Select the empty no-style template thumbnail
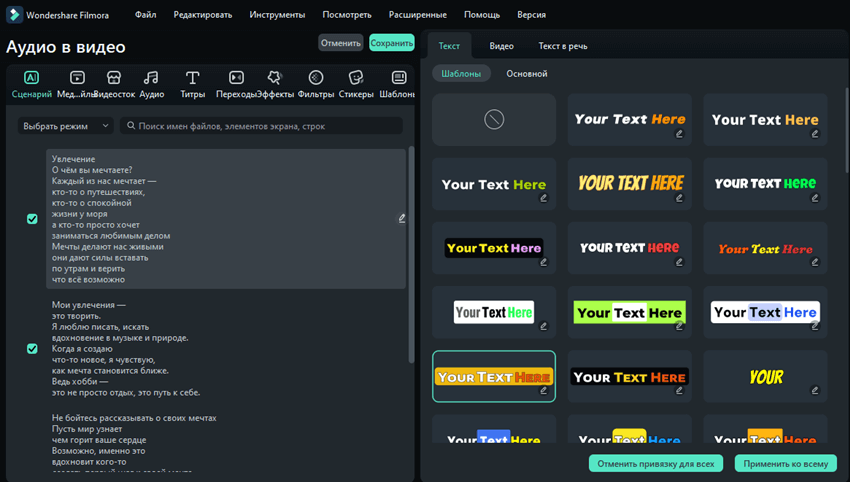This screenshot has width=850, height=482. [x=494, y=120]
